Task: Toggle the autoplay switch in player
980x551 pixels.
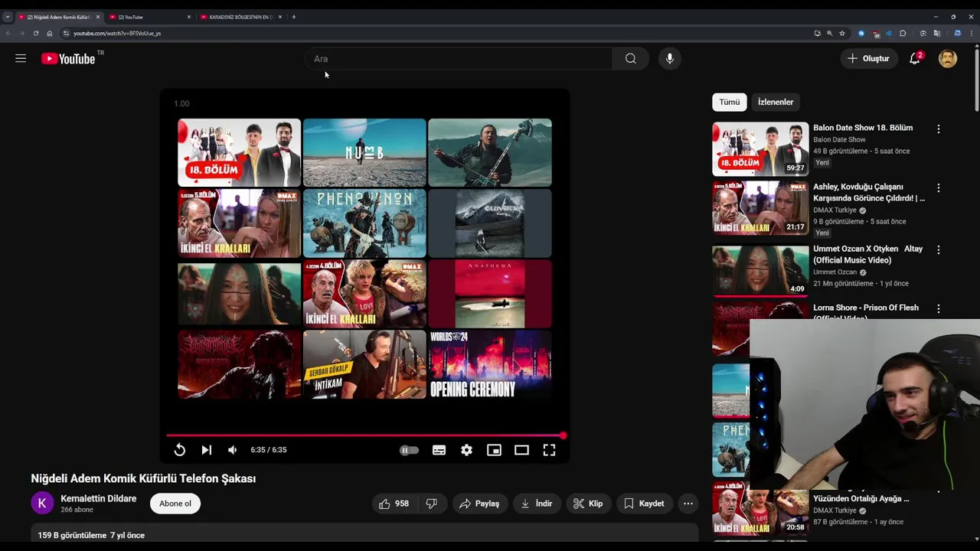Action: [410, 450]
